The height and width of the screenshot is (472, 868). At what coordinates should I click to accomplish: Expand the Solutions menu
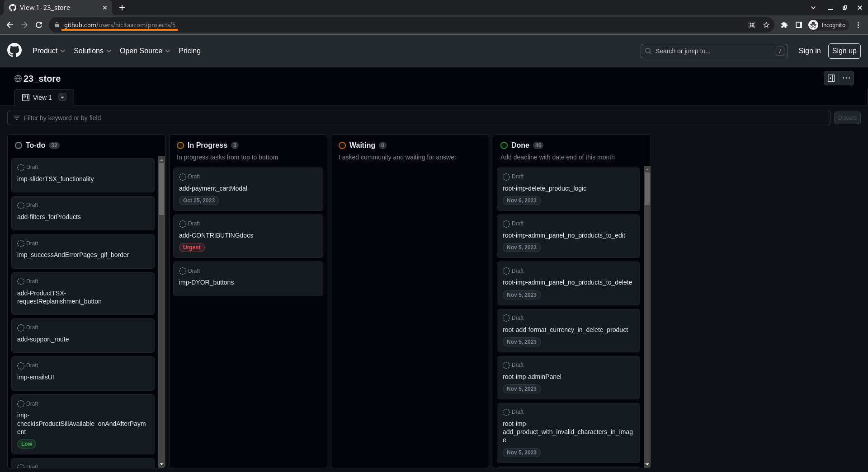click(92, 51)
